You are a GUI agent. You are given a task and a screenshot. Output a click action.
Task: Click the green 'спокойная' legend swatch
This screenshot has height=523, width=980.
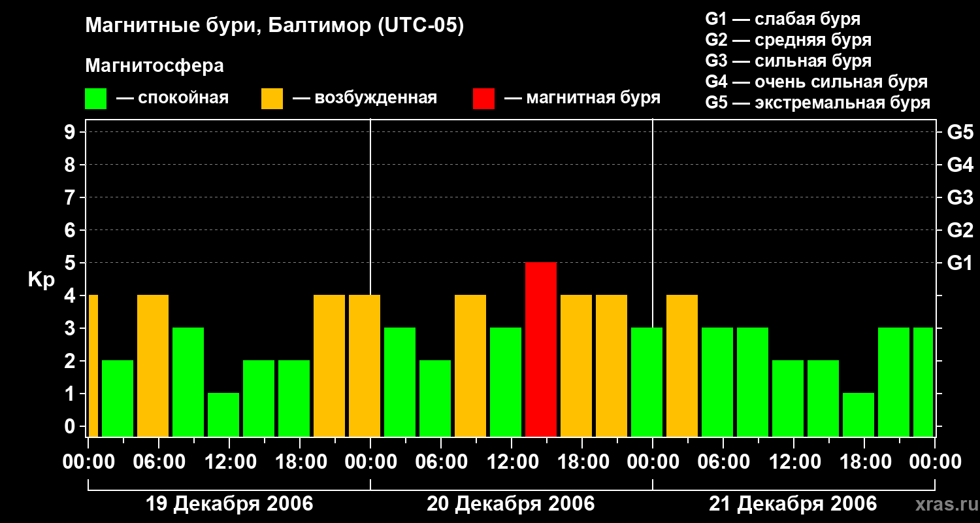click(95, 99)
